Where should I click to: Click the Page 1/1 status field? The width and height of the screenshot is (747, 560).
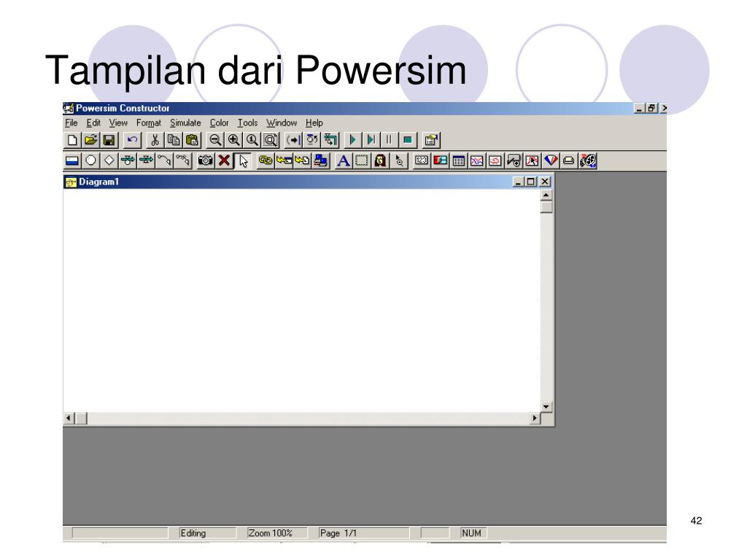pos(363,533)
